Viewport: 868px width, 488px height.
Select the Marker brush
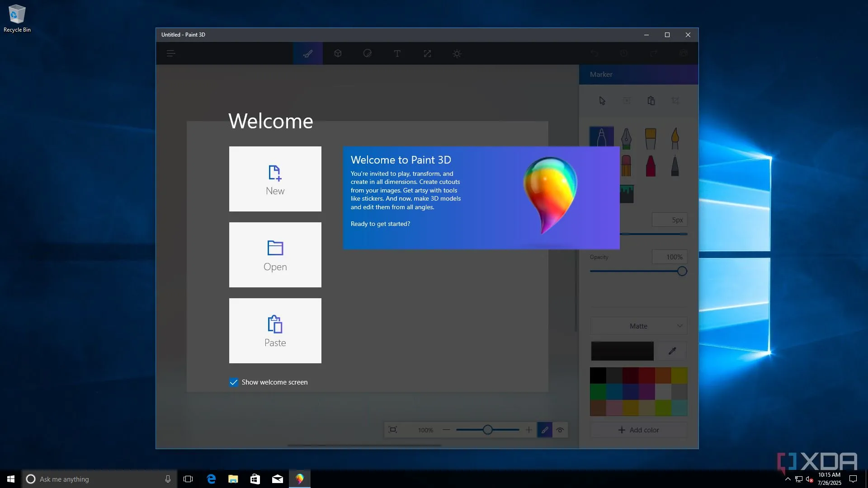(602, 137)
